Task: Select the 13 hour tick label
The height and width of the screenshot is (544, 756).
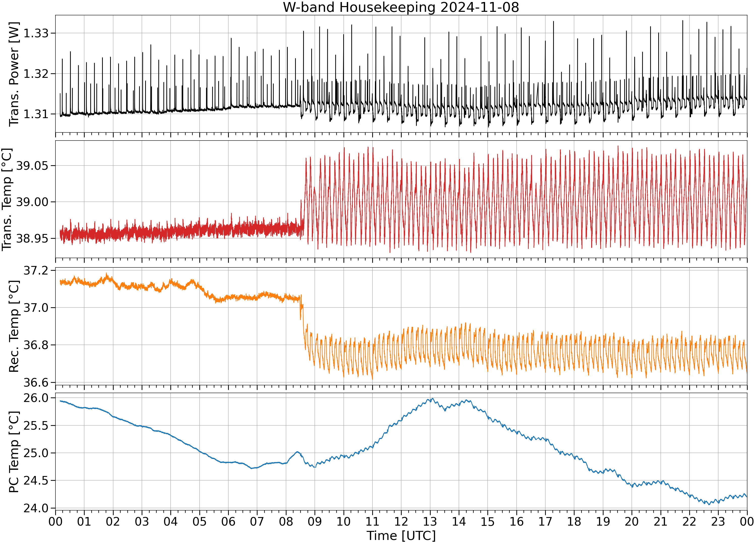Action: [430, 521]
